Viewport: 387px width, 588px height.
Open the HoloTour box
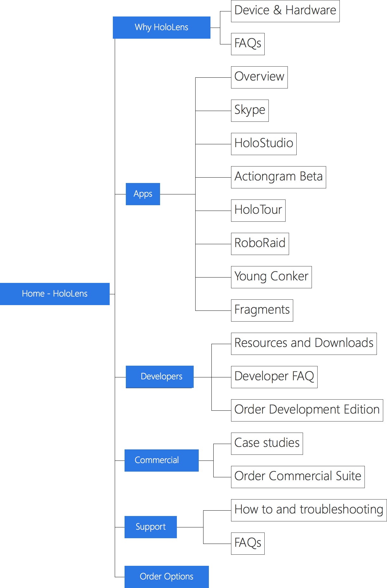pyautogui.click(x=258, y=211)
